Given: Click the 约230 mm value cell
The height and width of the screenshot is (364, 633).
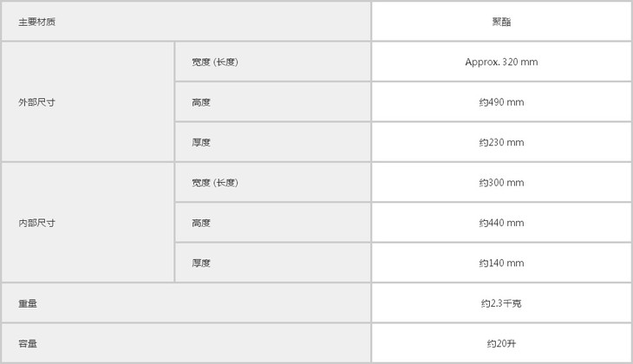Looking at the screenshot, I should tap(501, 142).
